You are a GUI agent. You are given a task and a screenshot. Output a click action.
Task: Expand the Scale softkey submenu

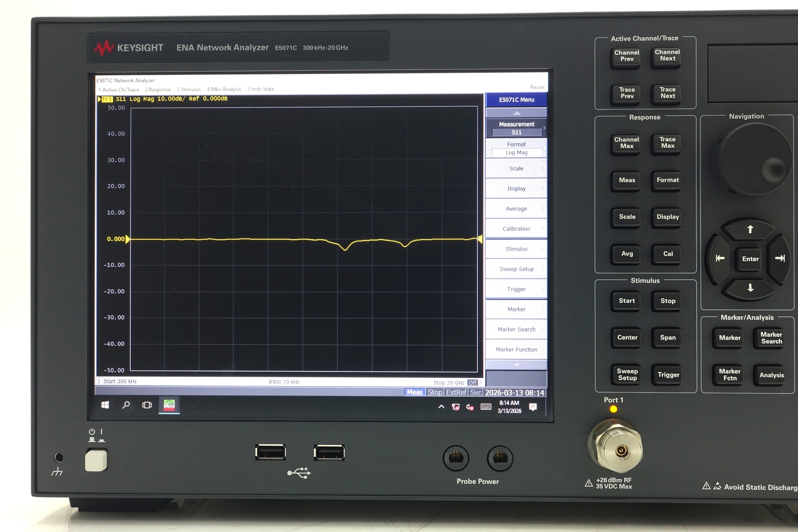[516, 168]
